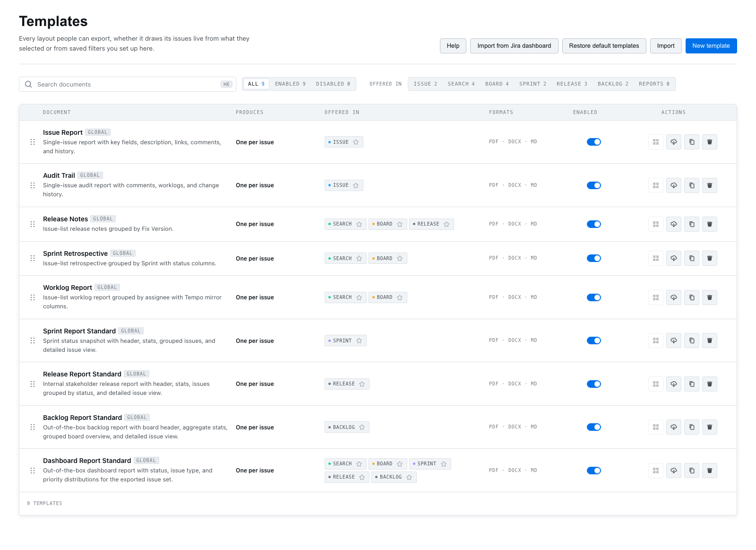This screenshot has height=550, width=756.
Task: Filter by SPRINT 2 offered-in tab
Action: click(533, 84)
